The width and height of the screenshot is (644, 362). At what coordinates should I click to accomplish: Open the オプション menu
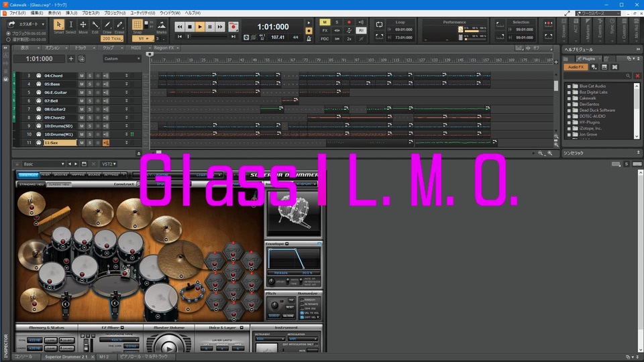pyautogui.click(x=55, y=48)
